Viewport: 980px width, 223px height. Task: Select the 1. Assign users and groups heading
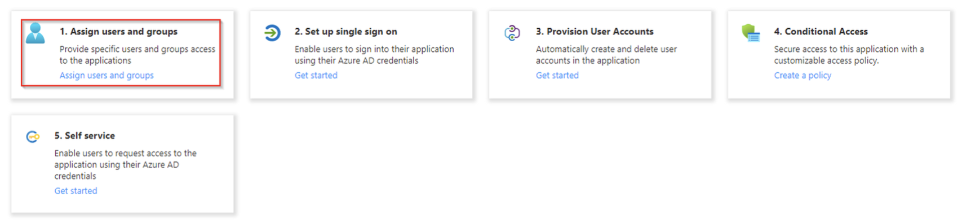click(x=118, y=32)
